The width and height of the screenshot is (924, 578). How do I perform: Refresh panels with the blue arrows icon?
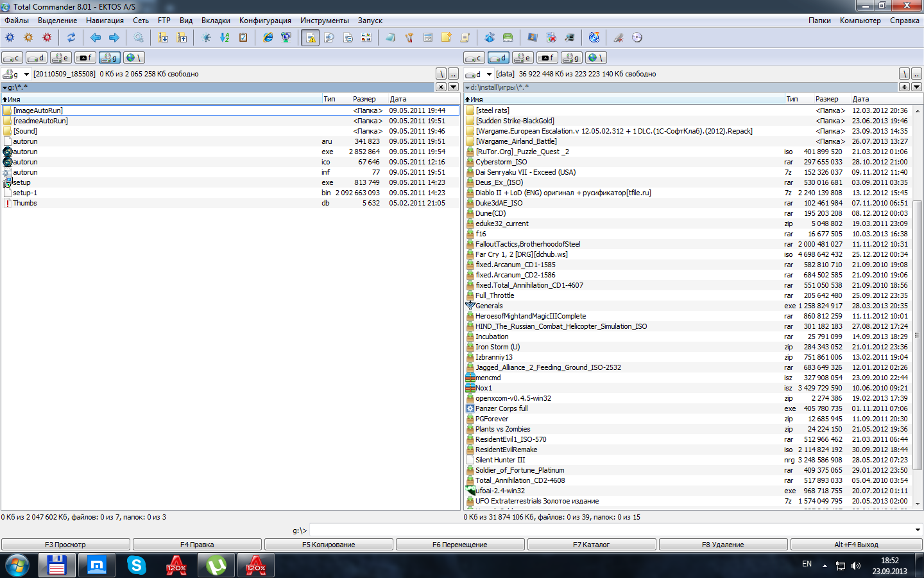click(x=71, y=38)
